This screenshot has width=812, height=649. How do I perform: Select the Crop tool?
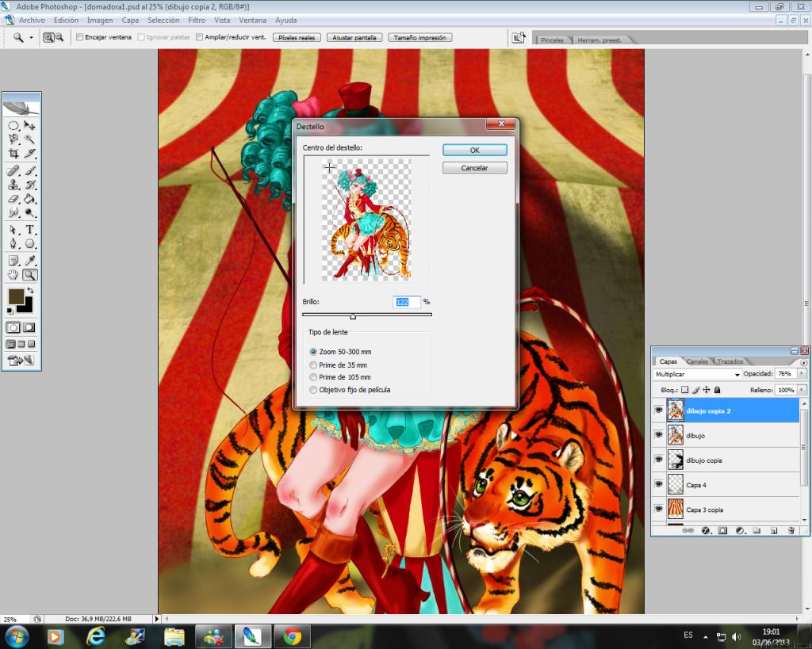(13, 154)
